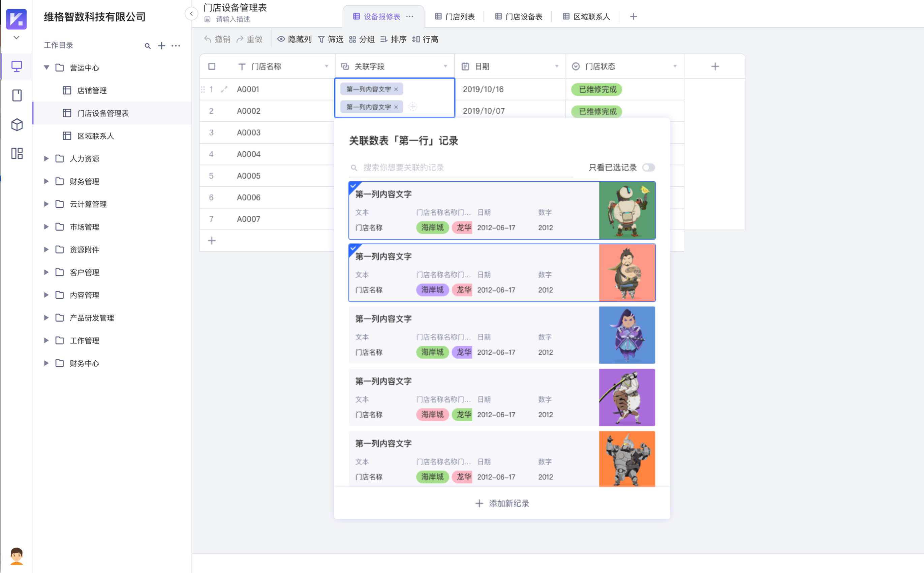Image resolution: width=924 pixels, height=573 pixels.
Task: Click the orange background robot thumbnail
Action: pos(627,459)
